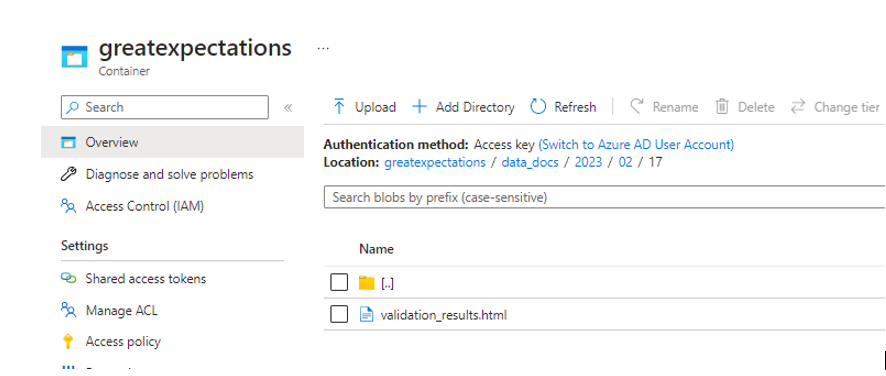Click the sidebar Search field
886x376 pixels.
coord(164,107)
